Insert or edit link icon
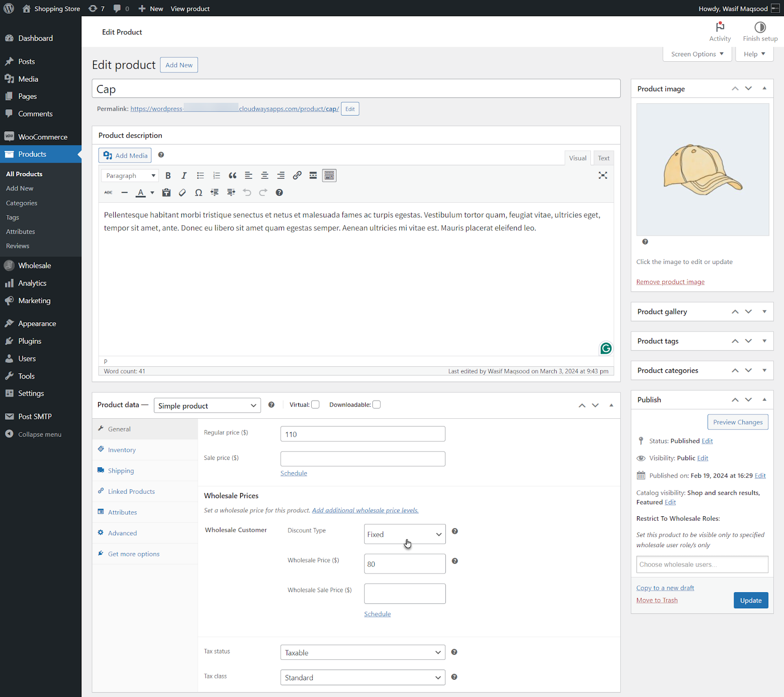Image resolution: width=784 pixels, height=697 pixels. (x=297, y=175)
